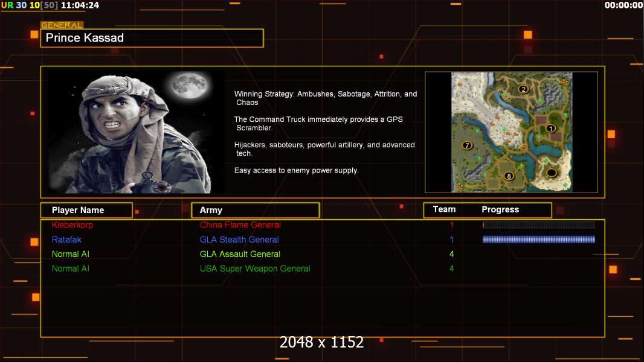This screenshot has height=362, width=644.
Task: Click the Team column header
Action: (x=444, y=209)
